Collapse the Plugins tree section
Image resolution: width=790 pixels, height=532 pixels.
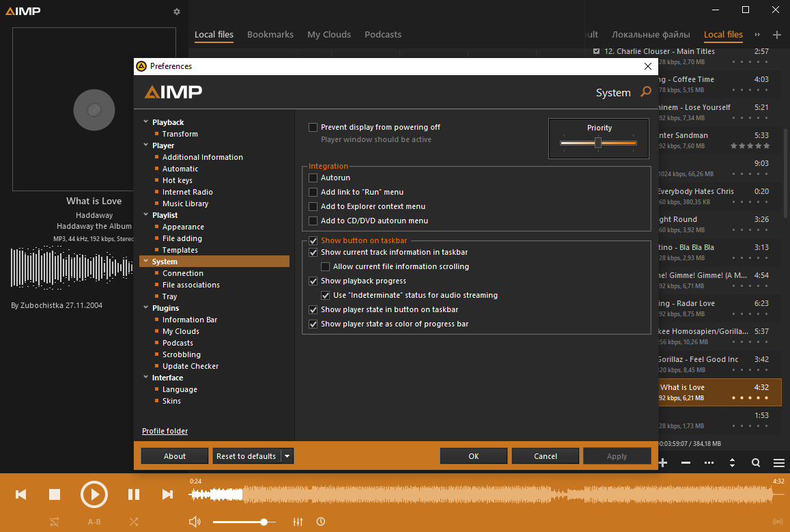(145, 307)
